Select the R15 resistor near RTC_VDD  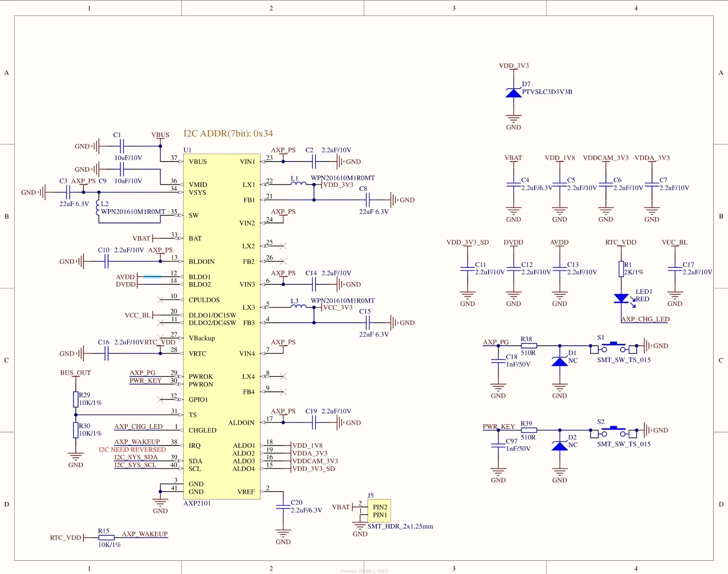(107, 538)
